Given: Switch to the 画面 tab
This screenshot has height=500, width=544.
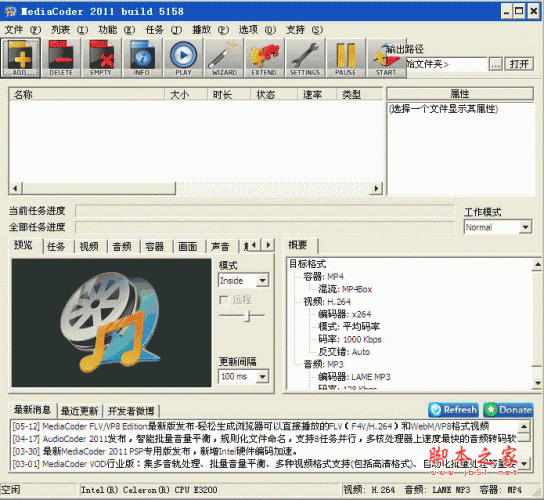Looking at the screenshot, I should click(x=188, y=247).
